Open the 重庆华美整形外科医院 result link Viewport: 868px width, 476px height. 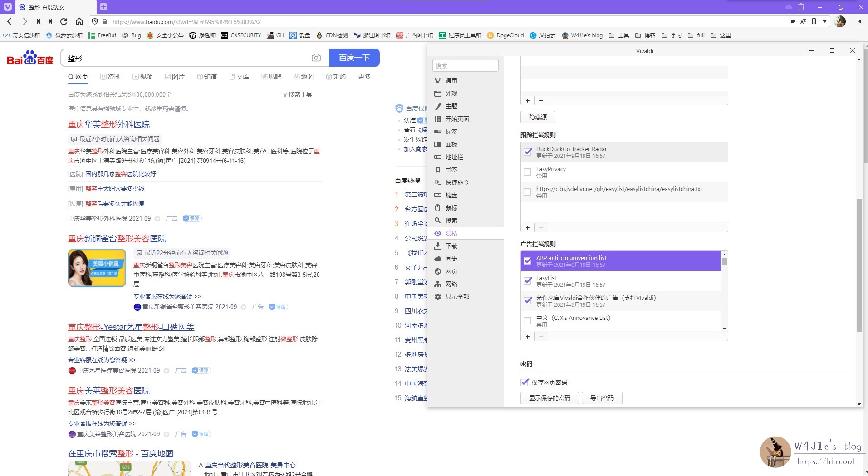click(109, 124)
